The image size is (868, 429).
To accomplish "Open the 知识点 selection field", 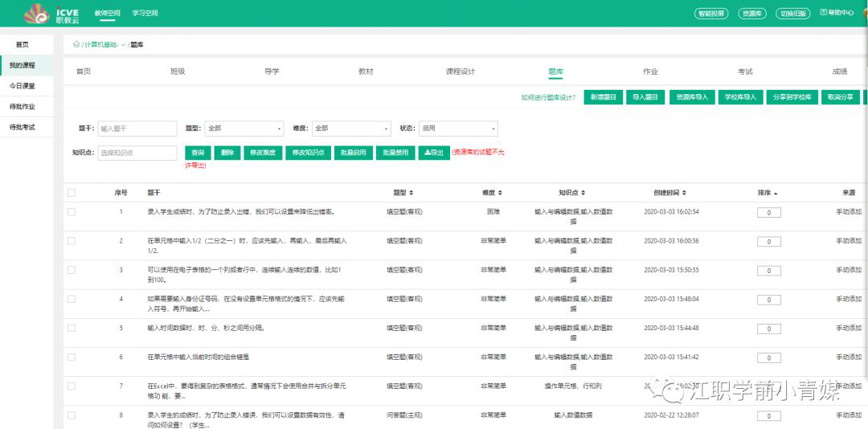I will click(137, 153).
